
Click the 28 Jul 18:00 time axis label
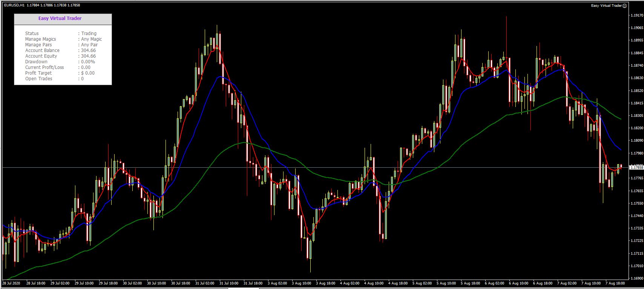(36, 283)
